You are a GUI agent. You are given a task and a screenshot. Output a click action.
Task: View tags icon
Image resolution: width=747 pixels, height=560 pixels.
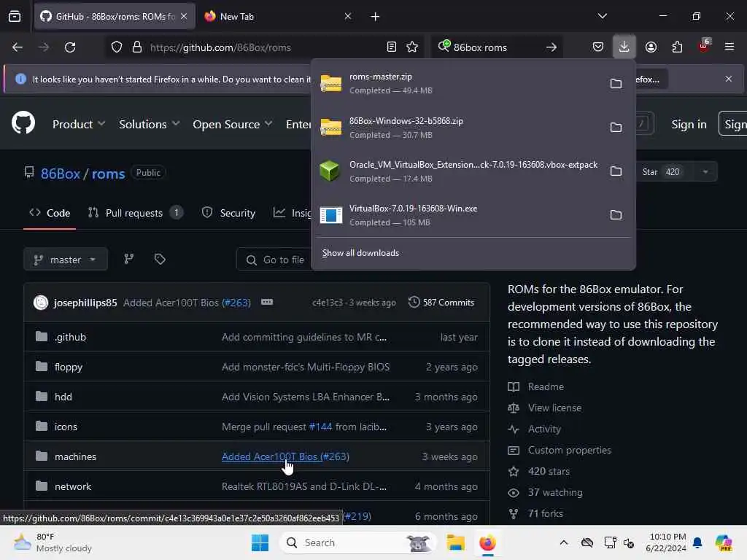point(160,259)
